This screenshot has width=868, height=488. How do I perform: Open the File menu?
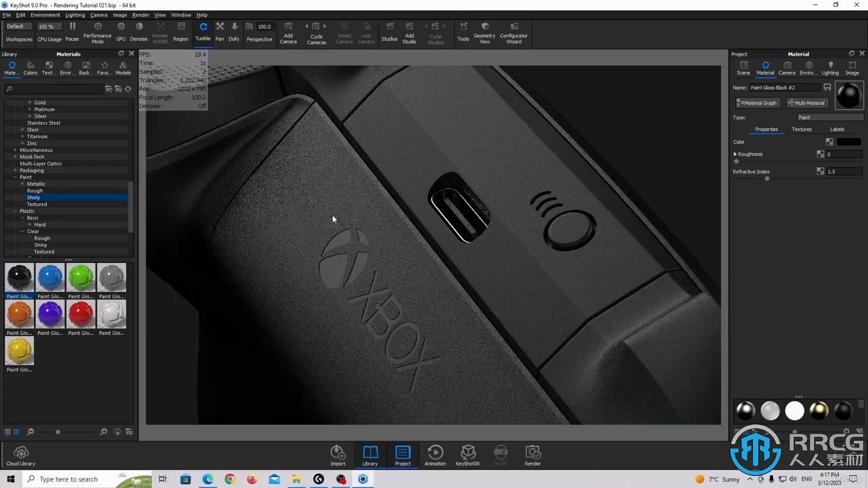pos(7,15)
